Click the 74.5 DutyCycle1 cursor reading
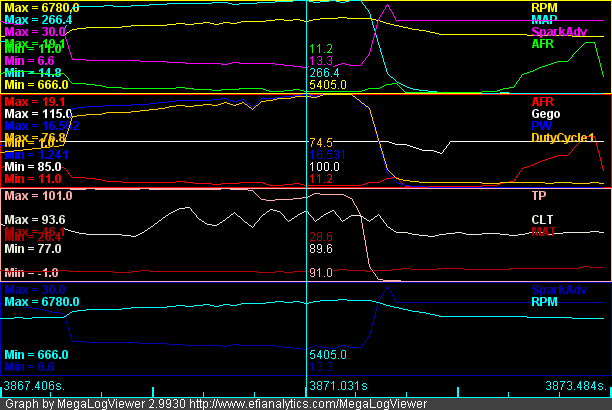 pyautogui.click(x=321, y=143)
